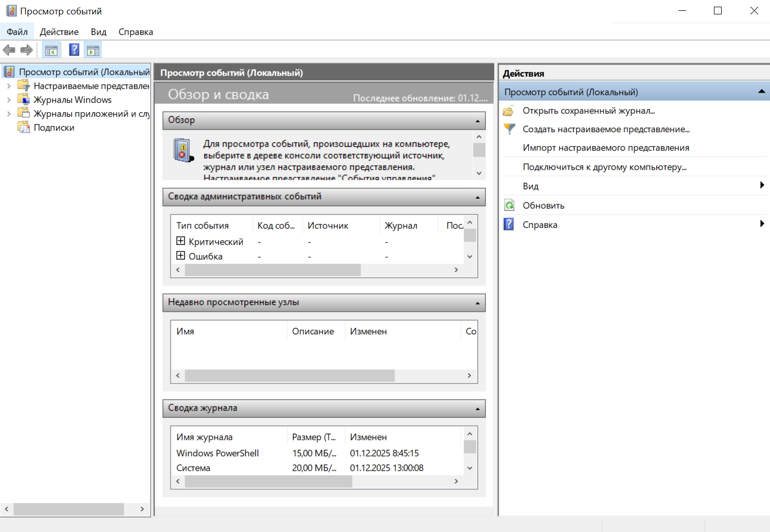Expand Журналы Windows tree node

[9, 100]
